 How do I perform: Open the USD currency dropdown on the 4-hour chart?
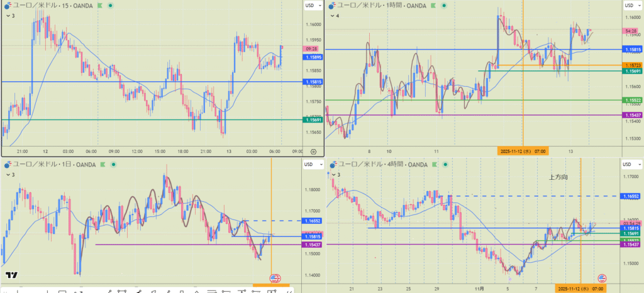click(x=630, y=165)
